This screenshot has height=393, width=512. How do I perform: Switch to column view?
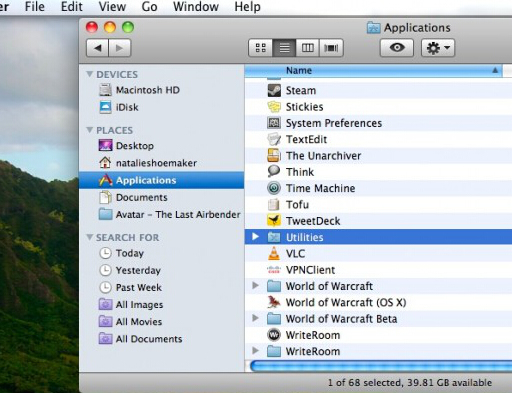[x=308, y=48]
